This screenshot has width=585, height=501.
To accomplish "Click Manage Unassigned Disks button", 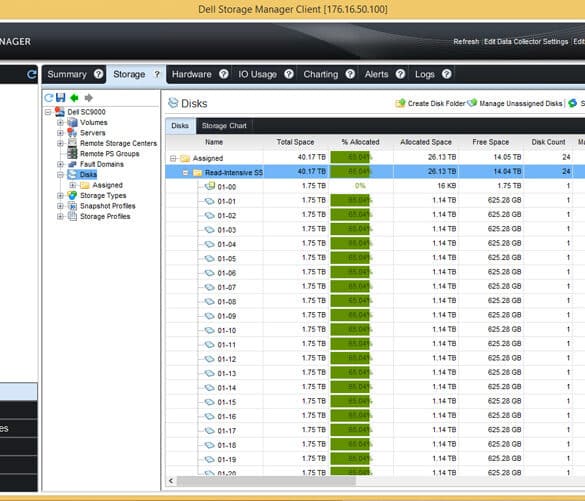I will tap(515, 103).
